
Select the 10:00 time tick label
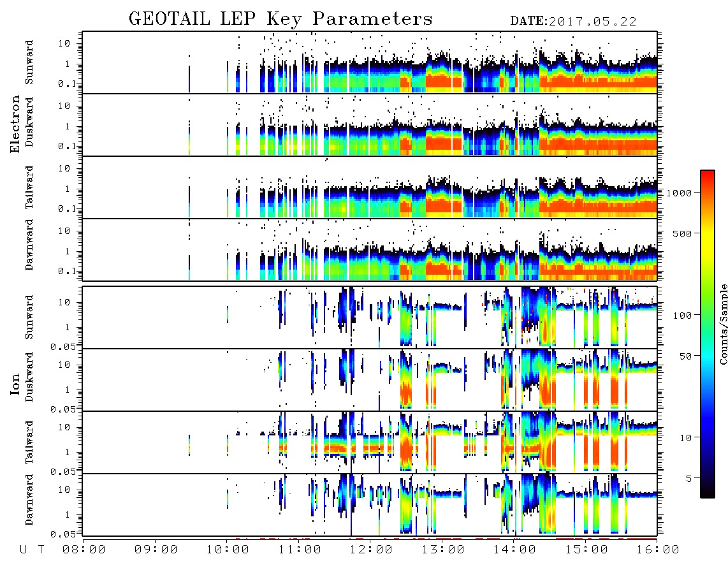[228, 550]
